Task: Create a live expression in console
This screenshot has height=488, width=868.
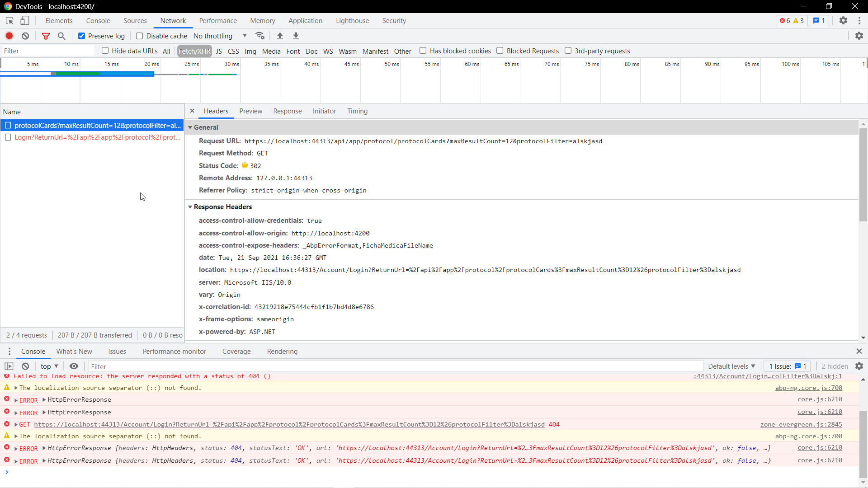Action: tap(74, 366)
